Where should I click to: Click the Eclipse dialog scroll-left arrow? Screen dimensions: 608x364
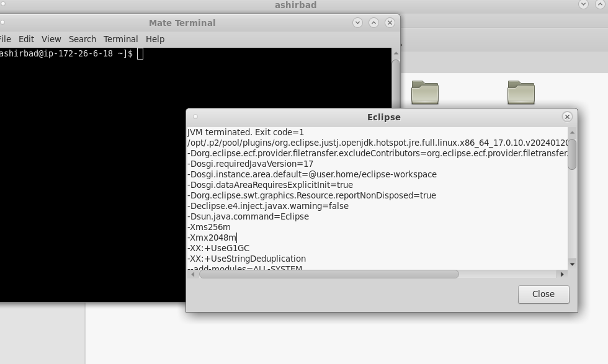click(193, 274)
